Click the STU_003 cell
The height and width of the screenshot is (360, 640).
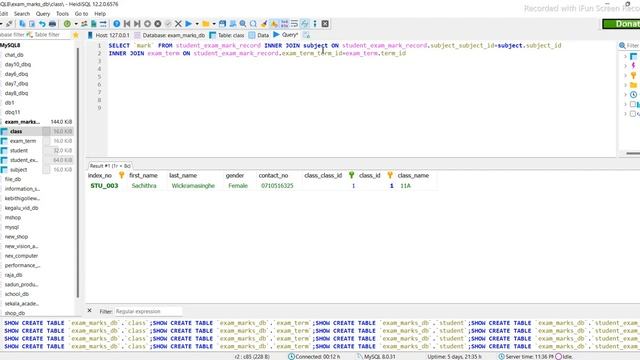(x=104, y=186)
